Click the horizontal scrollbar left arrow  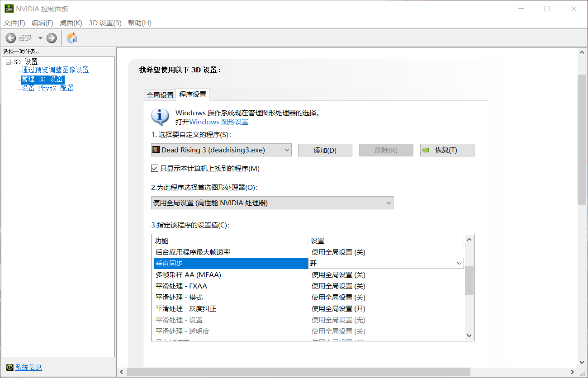coord(121,372)
